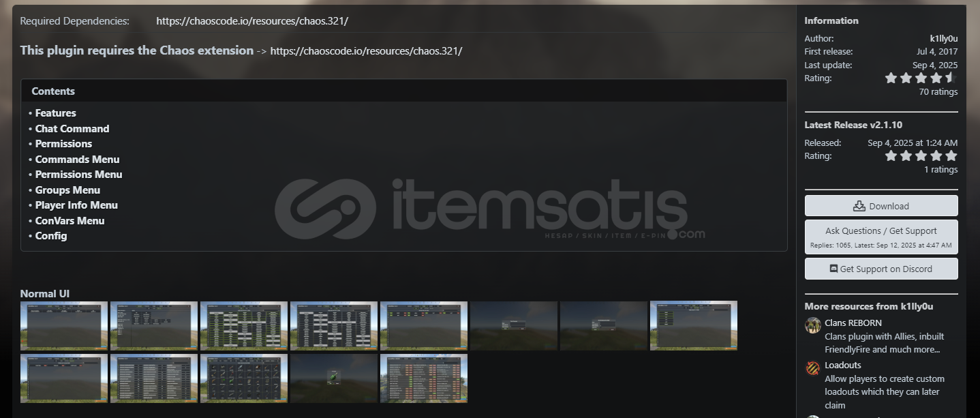Open fourth thumbnail in top Normal UI row
980x418 pixels.
pyautogui.click(x=334, y=326)
